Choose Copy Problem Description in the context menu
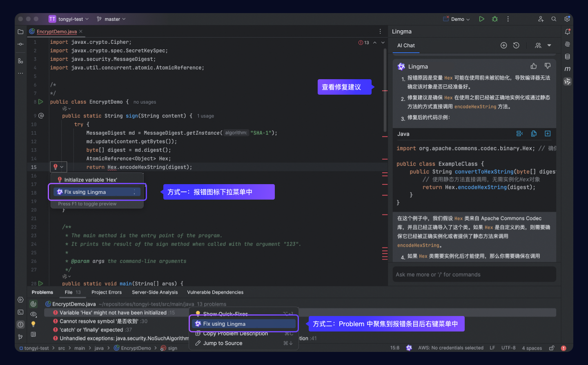 click(244, 334)
